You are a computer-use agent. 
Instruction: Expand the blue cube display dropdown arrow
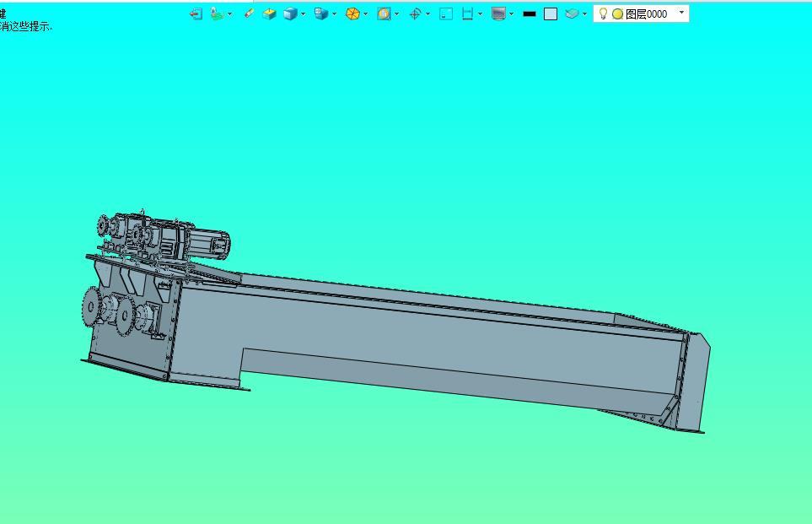[304, 14]
